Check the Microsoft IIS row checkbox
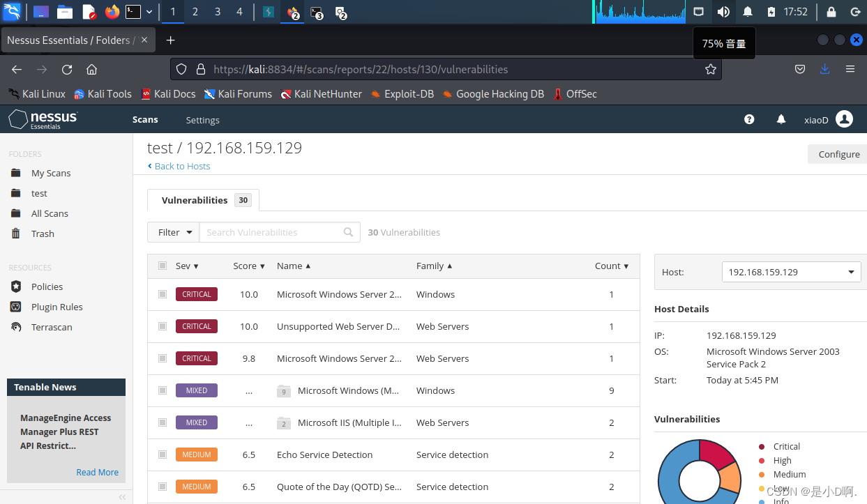This screenshot has width=867, height=504. (x=163, y=422)
